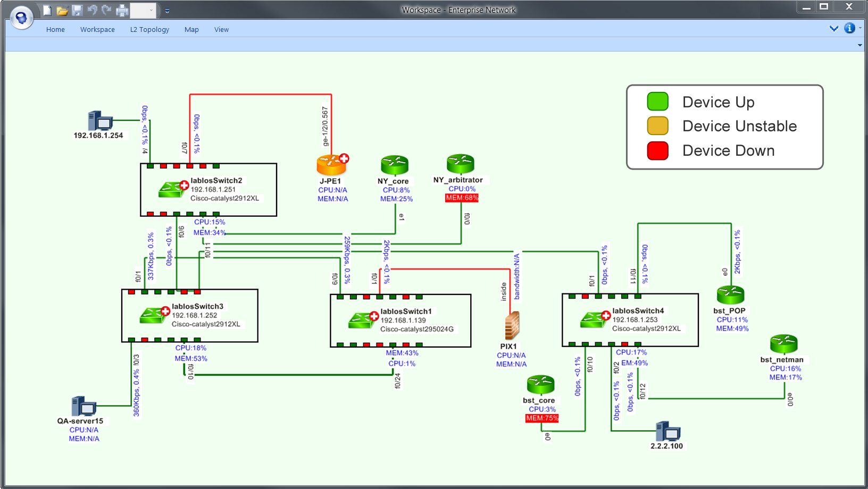
Task: Select the bst_core router icon
Action: pyautogui.click(x=540, y=384)
